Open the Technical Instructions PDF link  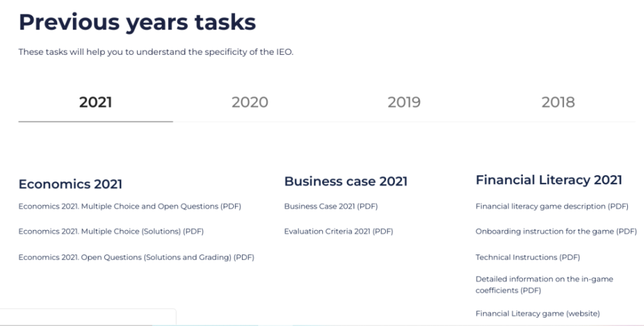tap(528, 257)
